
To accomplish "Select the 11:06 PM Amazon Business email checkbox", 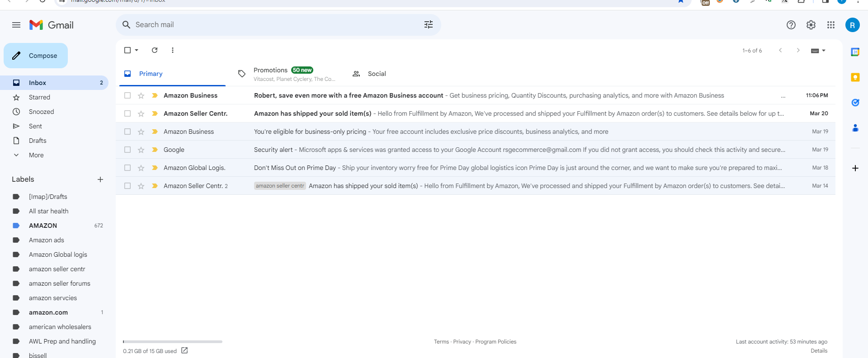I will 127,95.
